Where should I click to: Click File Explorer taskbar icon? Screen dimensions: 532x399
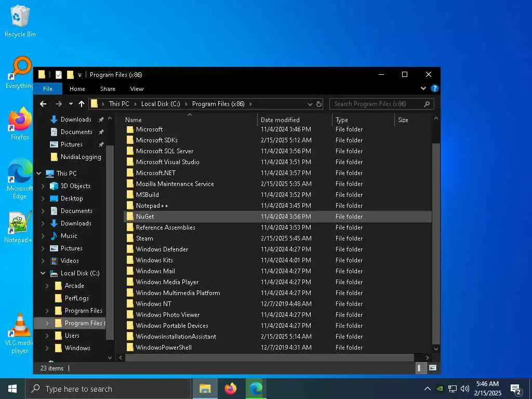(205, 389)
